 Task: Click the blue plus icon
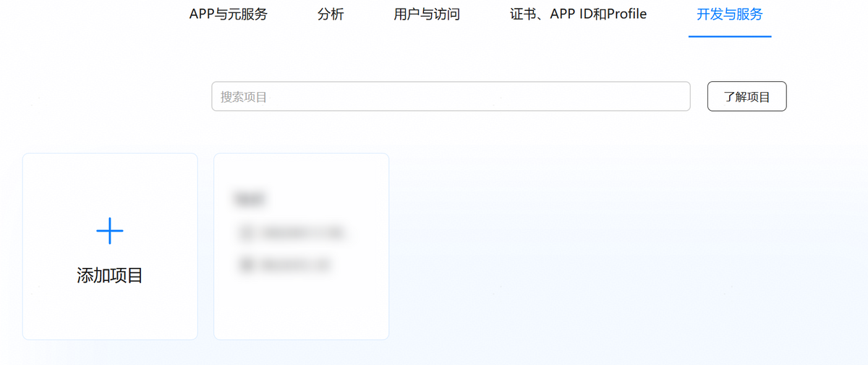click(110, 231)
